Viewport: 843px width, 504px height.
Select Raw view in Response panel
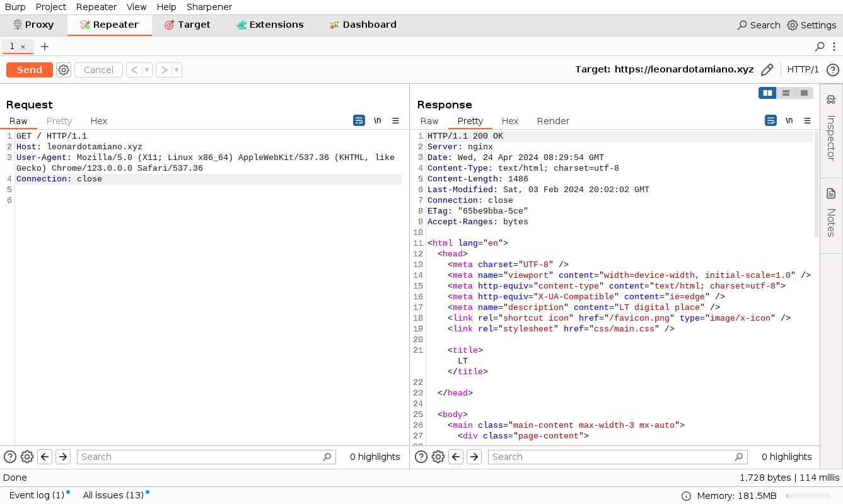pos(429,121)
